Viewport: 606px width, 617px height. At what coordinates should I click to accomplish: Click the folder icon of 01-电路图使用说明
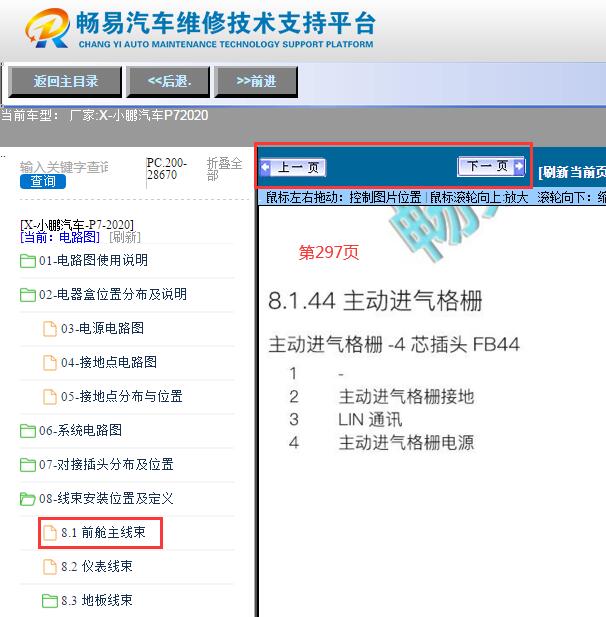coord(28,260)
